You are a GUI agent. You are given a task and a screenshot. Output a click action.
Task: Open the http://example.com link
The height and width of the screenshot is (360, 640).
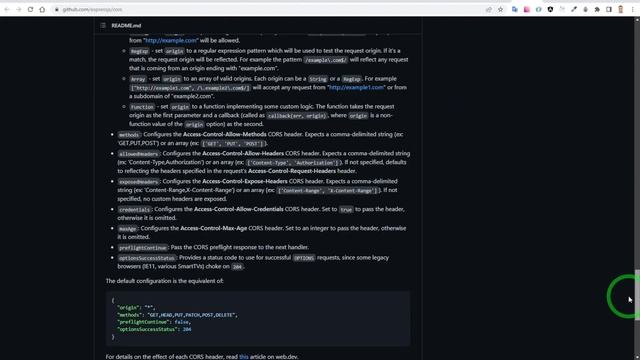click(171, 40)
